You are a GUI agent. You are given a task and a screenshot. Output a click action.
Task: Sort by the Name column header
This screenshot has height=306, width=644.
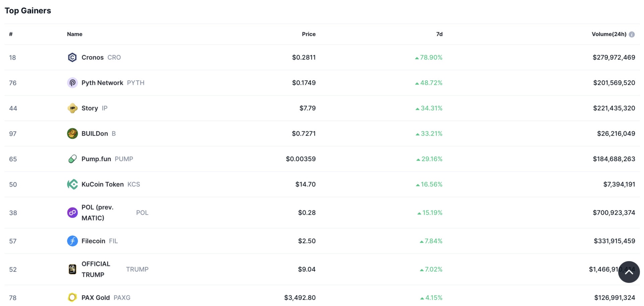(74, 34)
